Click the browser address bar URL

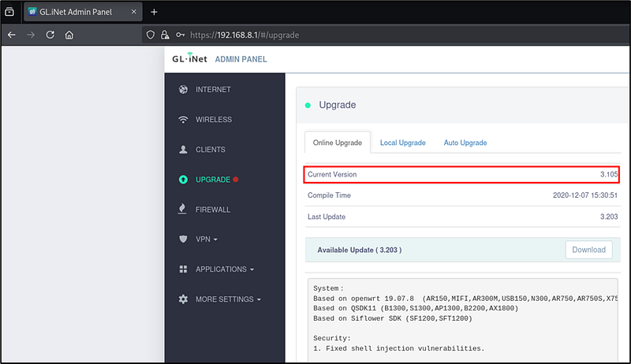(x=245, y=35)
